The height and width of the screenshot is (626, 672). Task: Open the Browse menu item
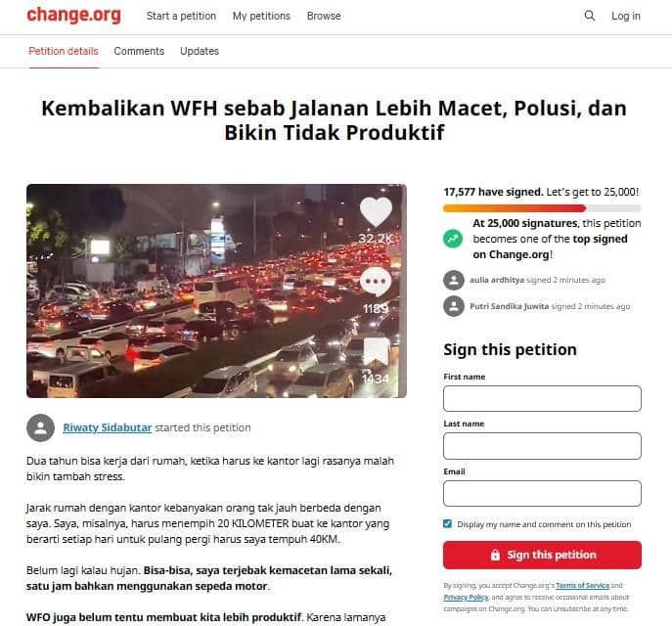click(324, 16)
